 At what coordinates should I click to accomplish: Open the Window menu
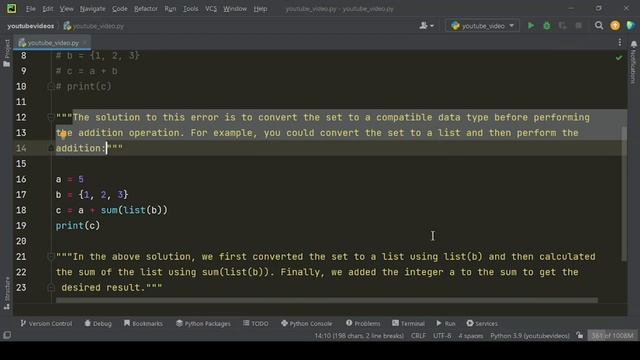click(x=235, y=9)
